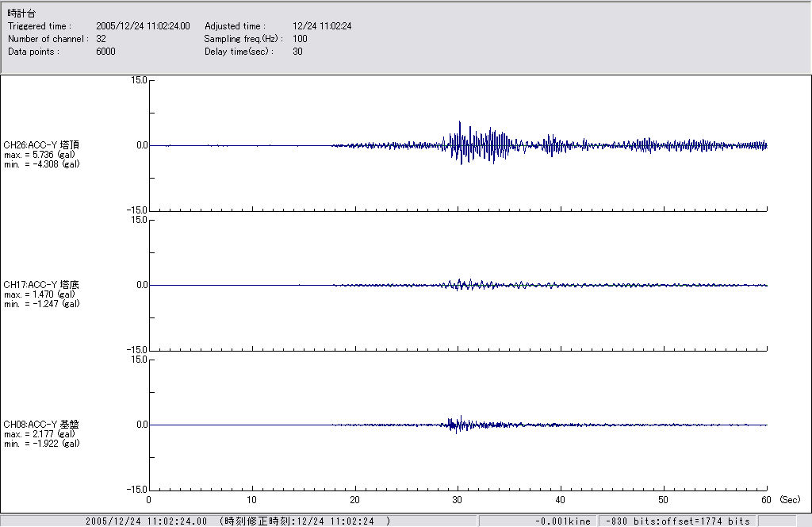Click the 60 second end of time axis
The height and width of the screenshot is (527, 812).
click(x=766, y=500)
